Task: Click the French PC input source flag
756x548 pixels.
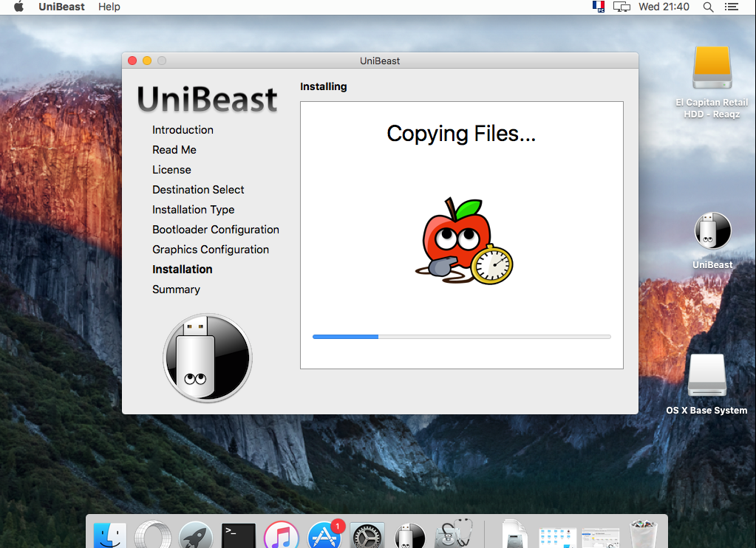Action: tap(599, 7)
